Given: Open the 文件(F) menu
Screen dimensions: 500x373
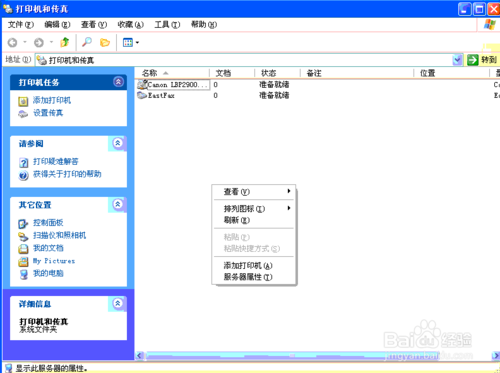Looking at the screenshot, I should point(21,25).
